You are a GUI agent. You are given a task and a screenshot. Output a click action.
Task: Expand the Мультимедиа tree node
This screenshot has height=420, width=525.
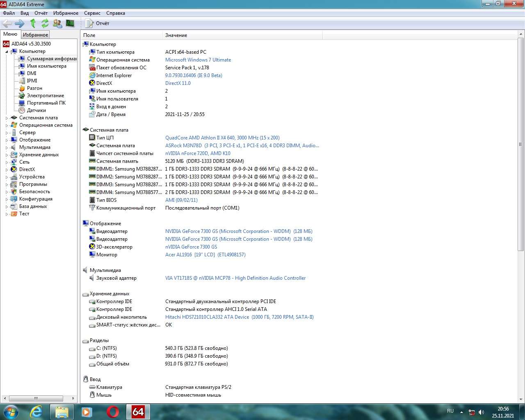click(x=7, y=148)
